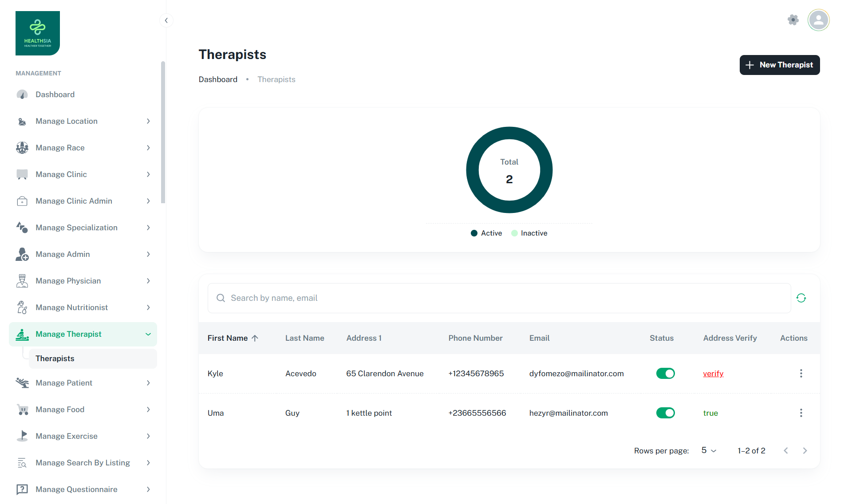This screenshot has height=504, width=852.
Task: Toggle status switch for Kyle
Action: (x=665, y=374)
